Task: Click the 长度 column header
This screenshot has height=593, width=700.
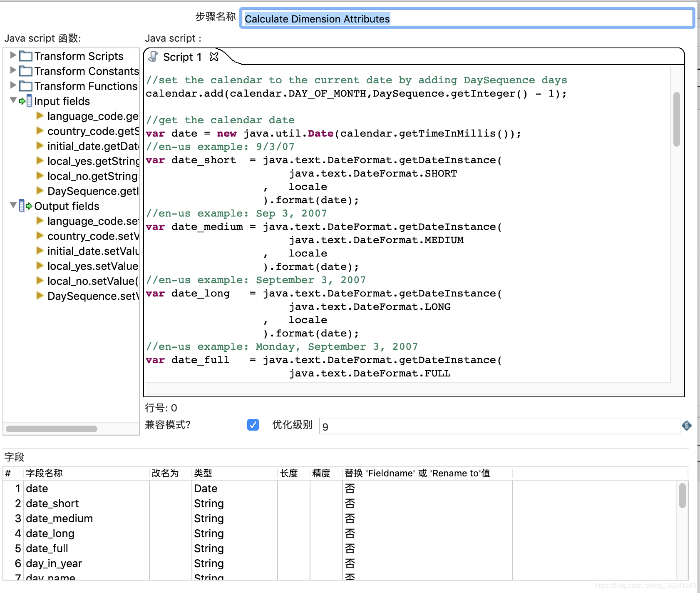Action: click(294, 473)
